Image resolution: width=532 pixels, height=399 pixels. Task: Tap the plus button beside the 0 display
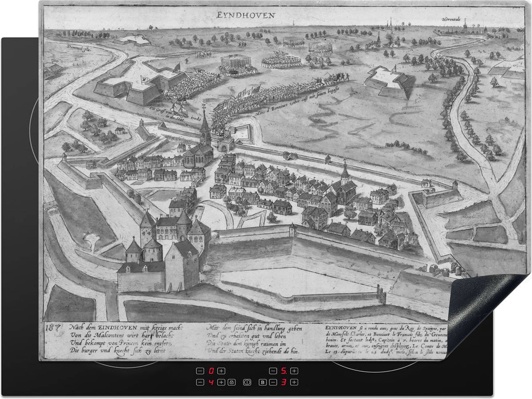221,371
